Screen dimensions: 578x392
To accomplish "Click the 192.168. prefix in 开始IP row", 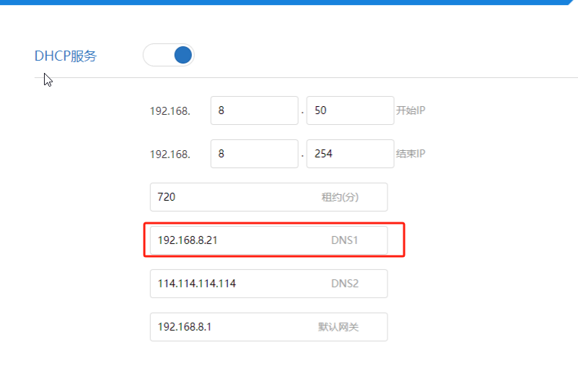I will point(170,111).
